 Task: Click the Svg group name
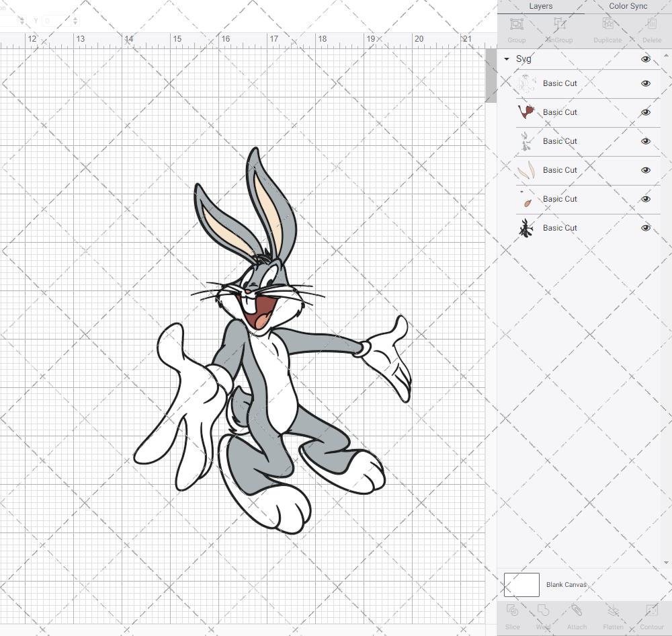tap(523, 59)
